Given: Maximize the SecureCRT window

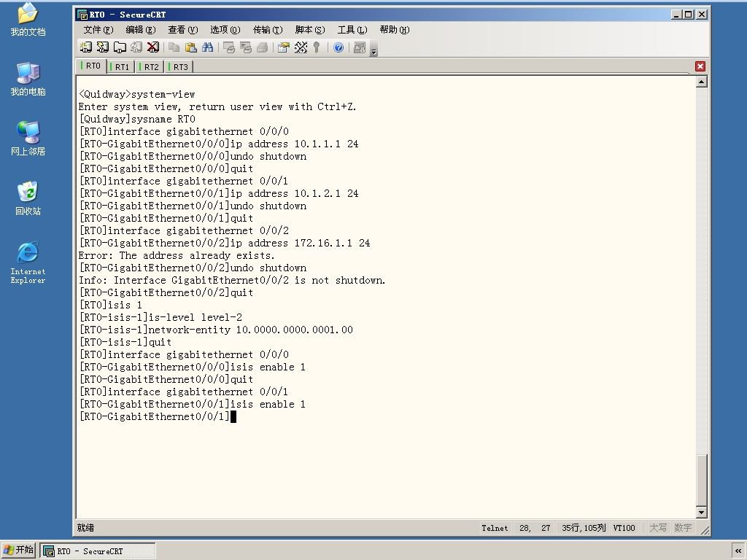Looking at the screenshot, I should (689, 15).
